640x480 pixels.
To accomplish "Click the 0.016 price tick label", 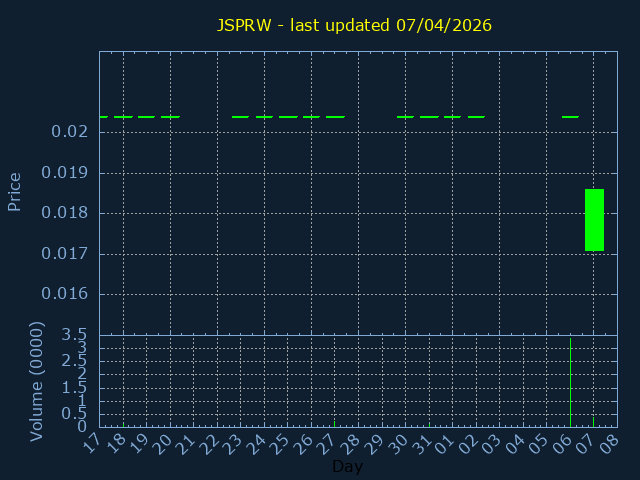I will tap(65, 294).
